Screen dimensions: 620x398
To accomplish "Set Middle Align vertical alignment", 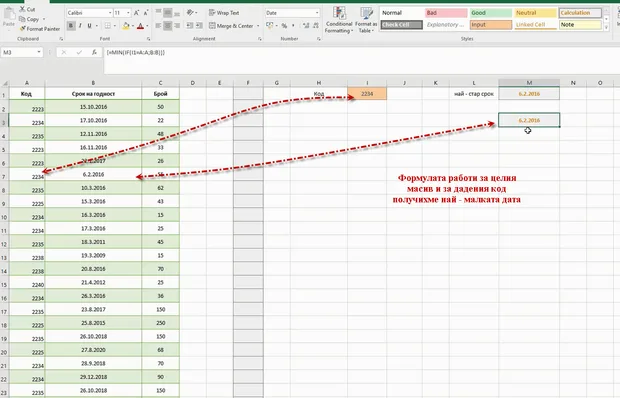I will tap(168, 13).
